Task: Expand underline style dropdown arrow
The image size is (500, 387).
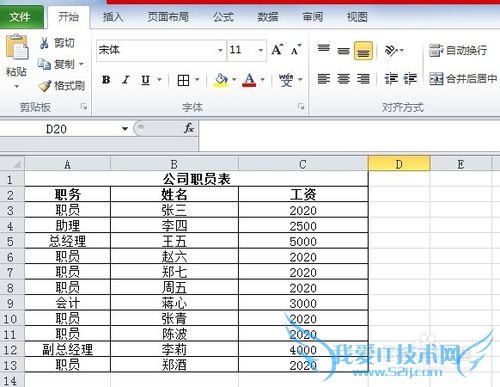Action: [x=159, y=80]
